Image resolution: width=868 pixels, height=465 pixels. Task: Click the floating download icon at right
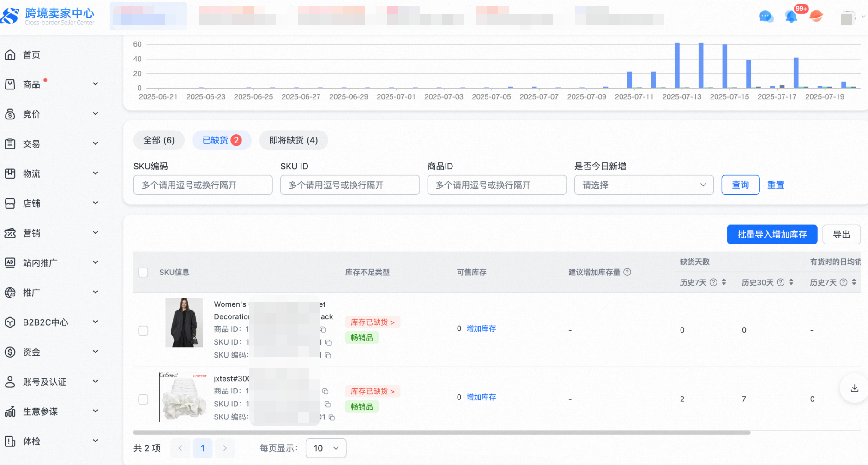pyautogui.click(x=854, y=388)
